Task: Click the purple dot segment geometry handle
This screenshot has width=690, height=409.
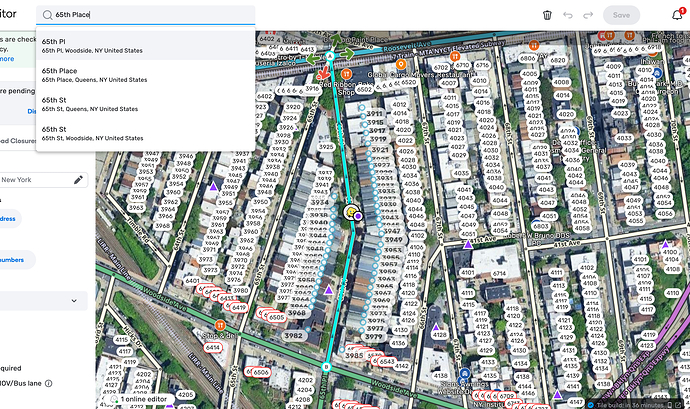Action: [x=359, y=216]
